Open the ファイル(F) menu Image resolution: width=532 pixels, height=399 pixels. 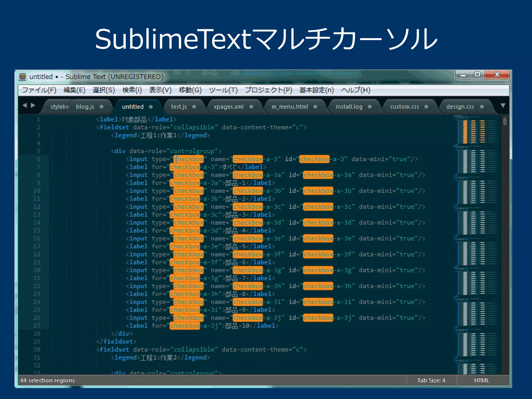39,90
